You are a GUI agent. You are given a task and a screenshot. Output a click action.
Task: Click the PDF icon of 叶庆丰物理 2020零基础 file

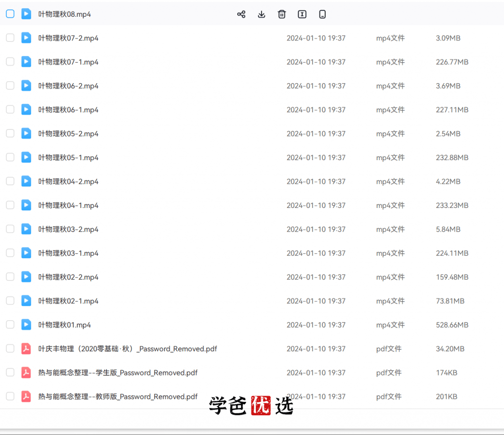tap(26, 348)
